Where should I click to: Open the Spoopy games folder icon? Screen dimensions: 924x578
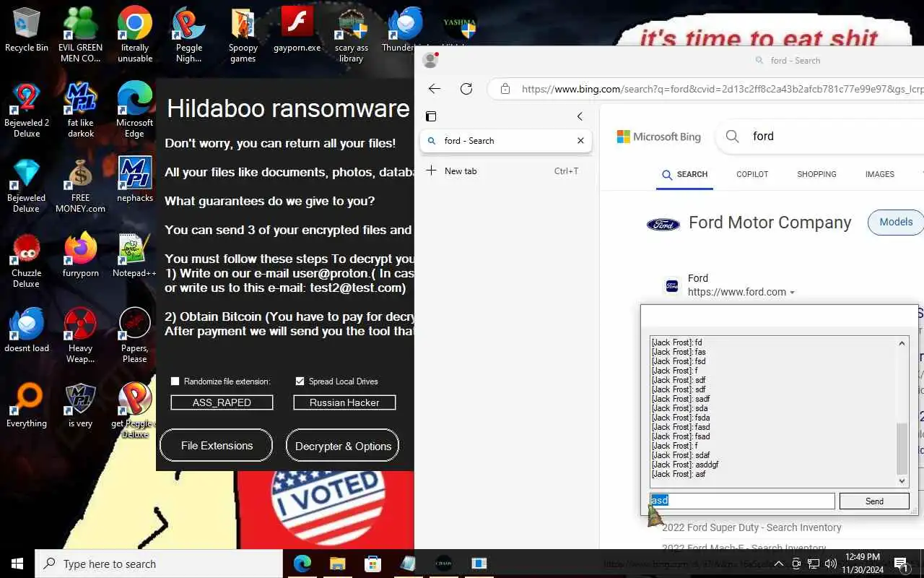[x=243, y=35]
